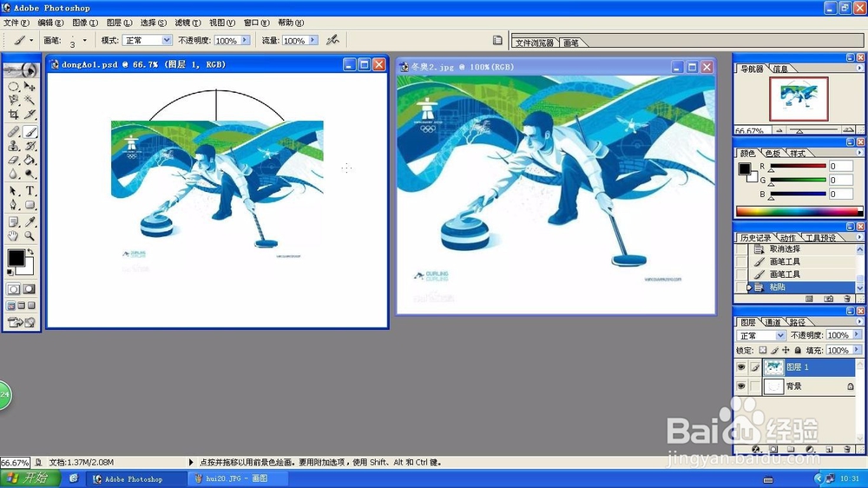Open the brush preset picker arrow

pyautogui.click(x=85, y=40)
